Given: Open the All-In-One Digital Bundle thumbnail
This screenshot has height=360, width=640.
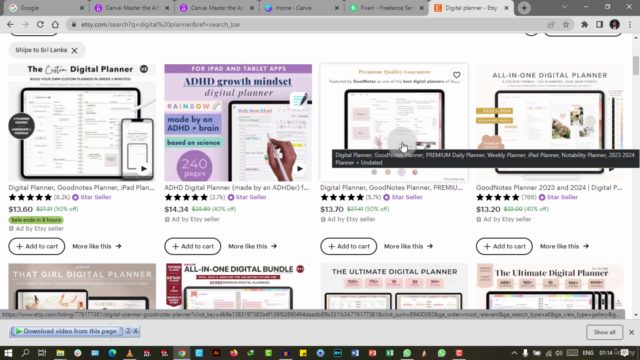Looking at the screenshot, I should [x=238, y=286].
